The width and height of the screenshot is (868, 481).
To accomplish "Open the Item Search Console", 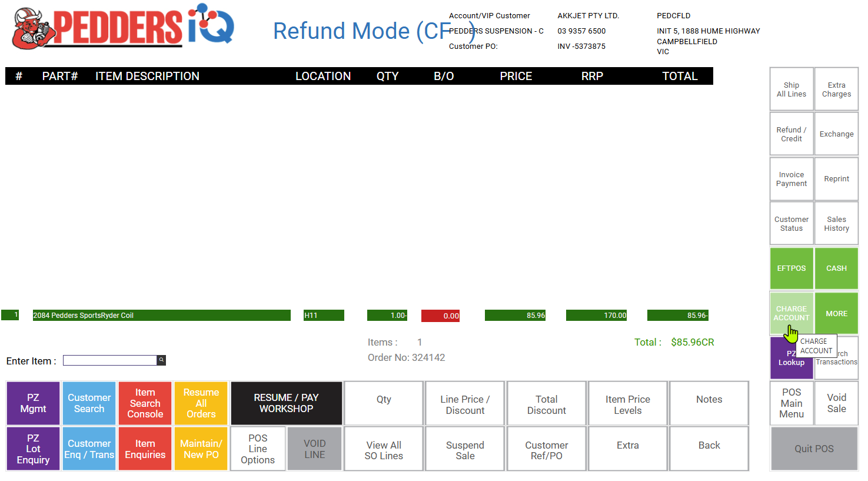I will tap(145, 403).
